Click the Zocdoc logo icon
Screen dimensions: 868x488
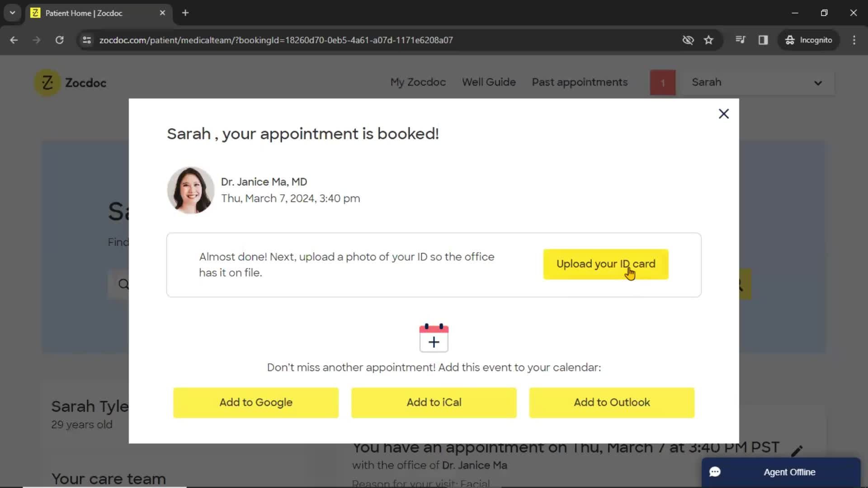coord(46,82)
